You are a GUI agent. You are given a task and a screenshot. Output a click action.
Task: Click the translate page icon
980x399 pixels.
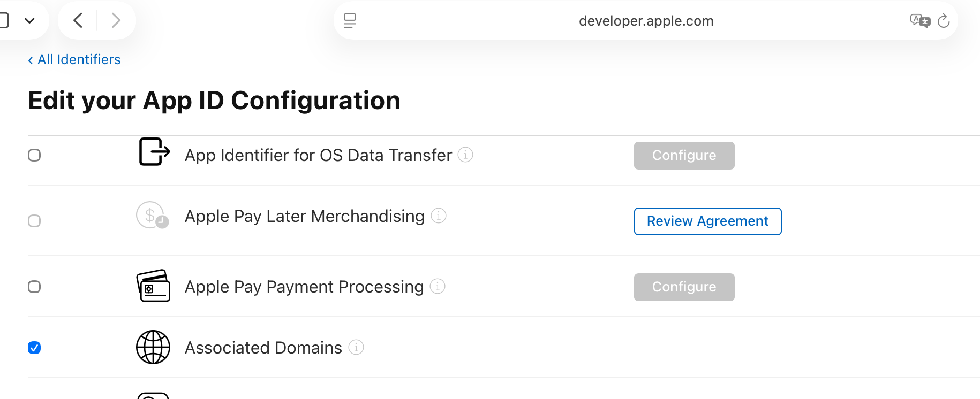[x=920, y=21]
